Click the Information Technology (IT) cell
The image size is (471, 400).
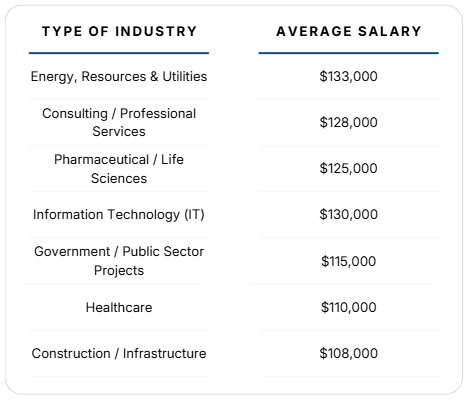point(119,214)
